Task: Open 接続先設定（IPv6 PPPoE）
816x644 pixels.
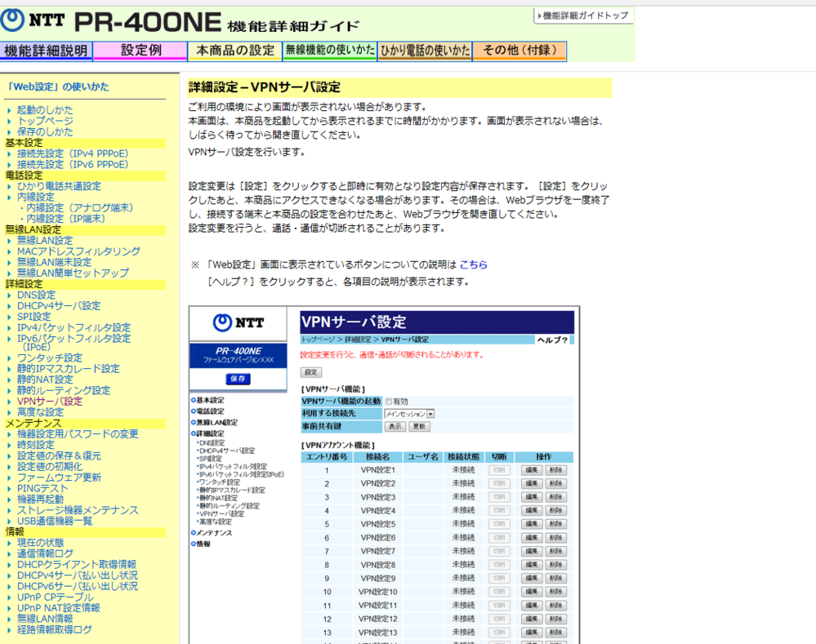Action: coord(73,164)
